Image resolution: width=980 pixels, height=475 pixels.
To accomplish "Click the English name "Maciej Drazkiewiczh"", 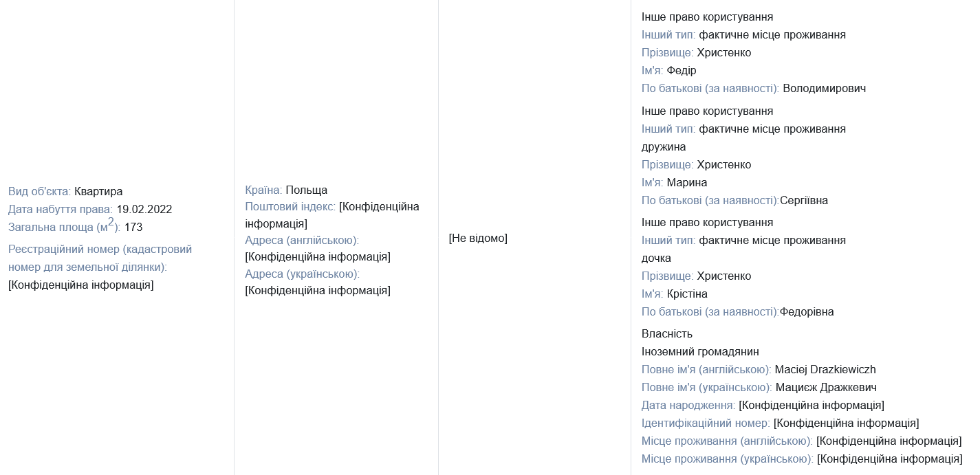I will point(825,370).
